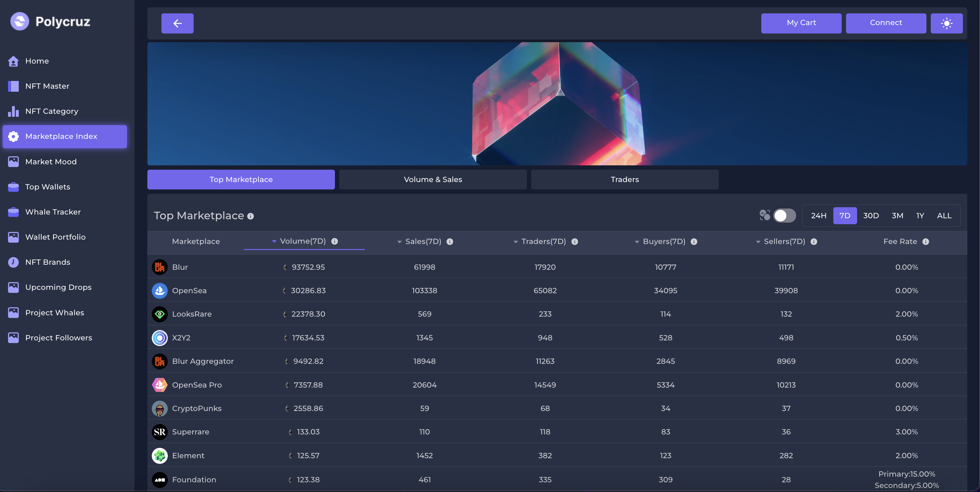Click the Element cube logo
The height and width of the screenshot is (492, 980).
click(x=160, y=456)
